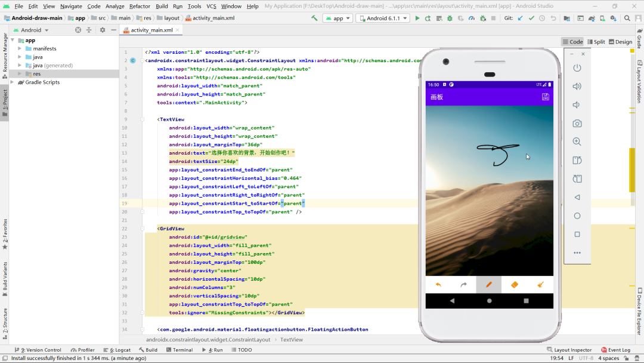Open the VCS menu
Viewport: 644px width, 363px height.
(211, 6)
